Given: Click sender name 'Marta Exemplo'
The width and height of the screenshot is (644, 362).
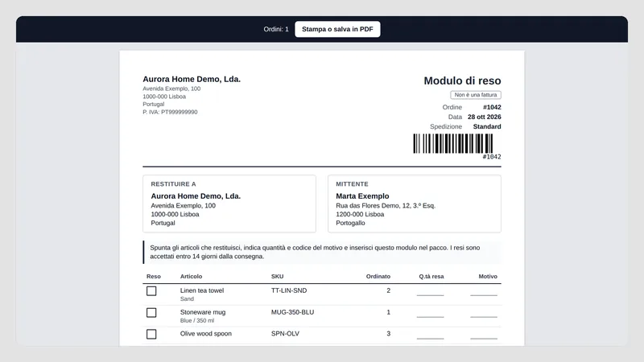Looking at the screenshot, I should [x=362, y=196].
